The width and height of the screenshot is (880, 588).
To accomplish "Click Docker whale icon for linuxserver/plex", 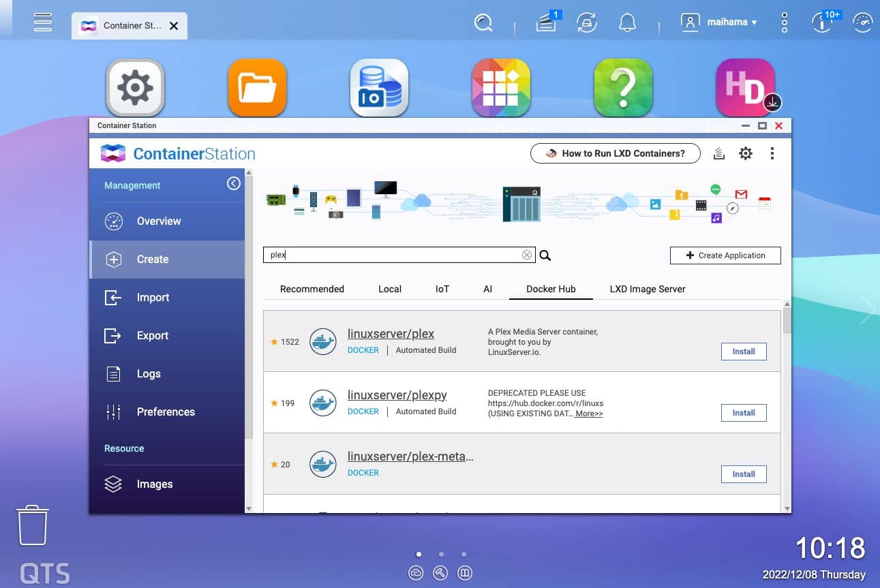I will click(323, 342).
